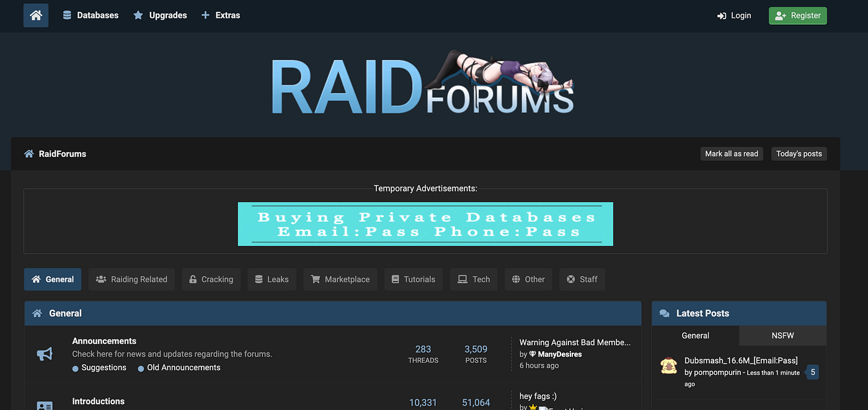Open the 'hey fags :)' latest thread
This screenshot has width=868, height=410.
coord(538,396)
